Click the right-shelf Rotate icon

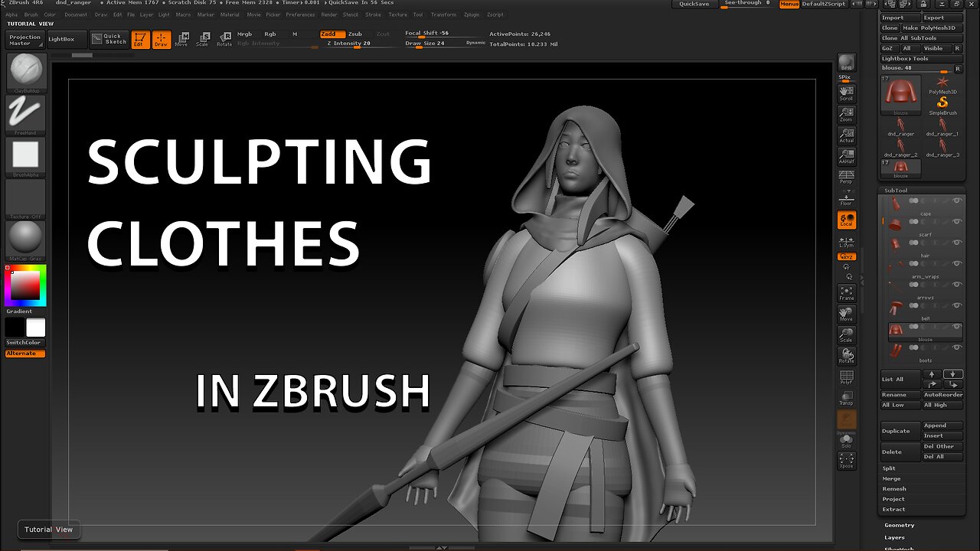(846, 356)
